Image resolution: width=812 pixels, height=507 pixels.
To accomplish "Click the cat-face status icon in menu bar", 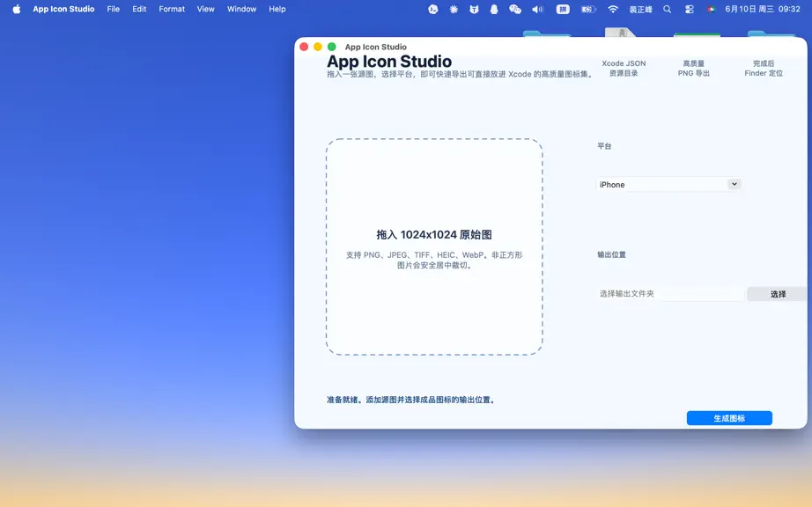I will click(x=474, y=9).
